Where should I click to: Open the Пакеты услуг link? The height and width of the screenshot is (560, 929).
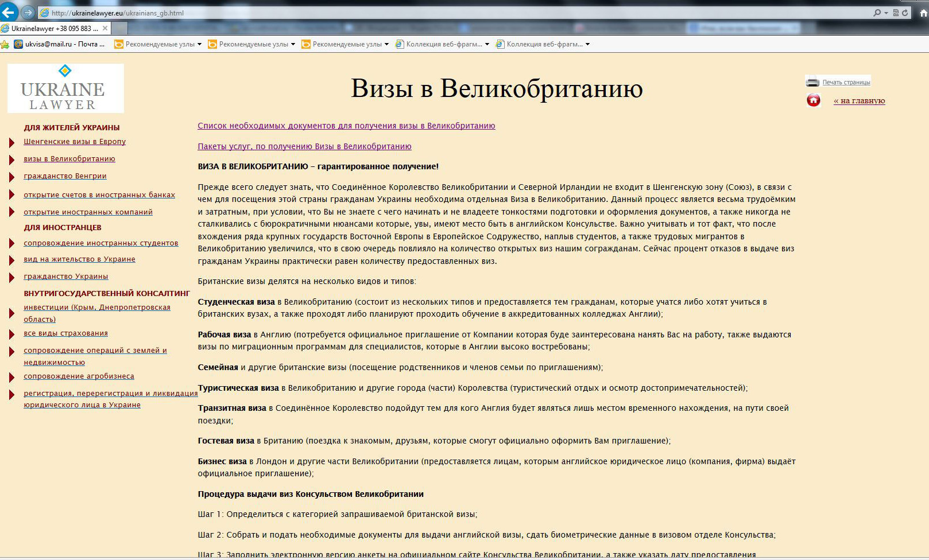point(304,146)
